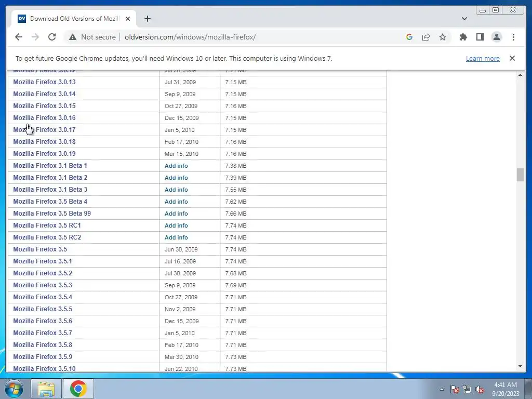Click Add info for Firefox 3.5 Beta 99

(x=176, y=214)
